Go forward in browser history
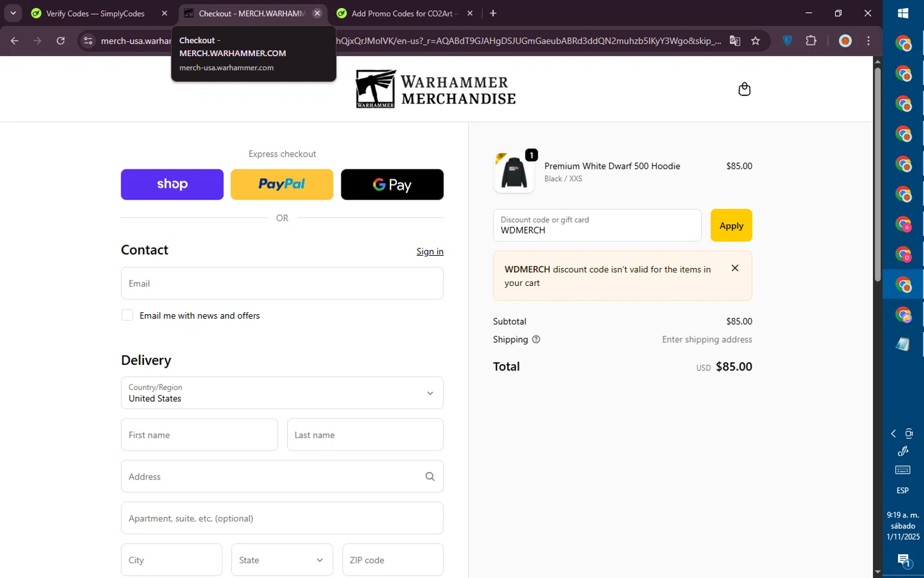This screenshot has height=578, width=924. 38,41
